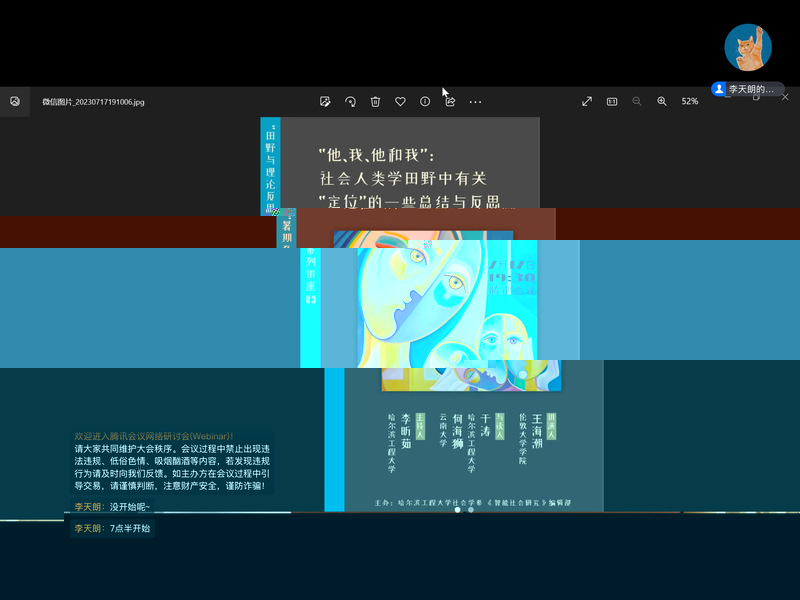Click the 李天朗的… participant name label
Viewport: 800px width, 600px height.
(747, 89)
